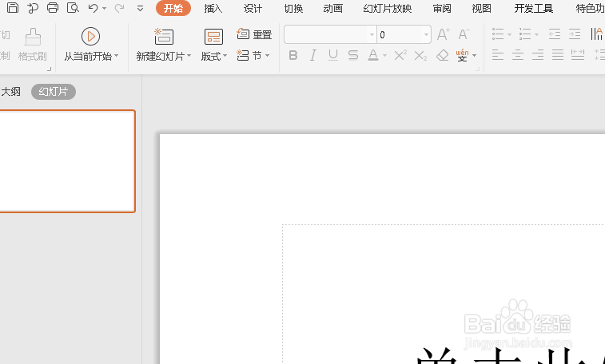
Task: Toggle Subscript X₂ formatting
Action: [420, 56]
